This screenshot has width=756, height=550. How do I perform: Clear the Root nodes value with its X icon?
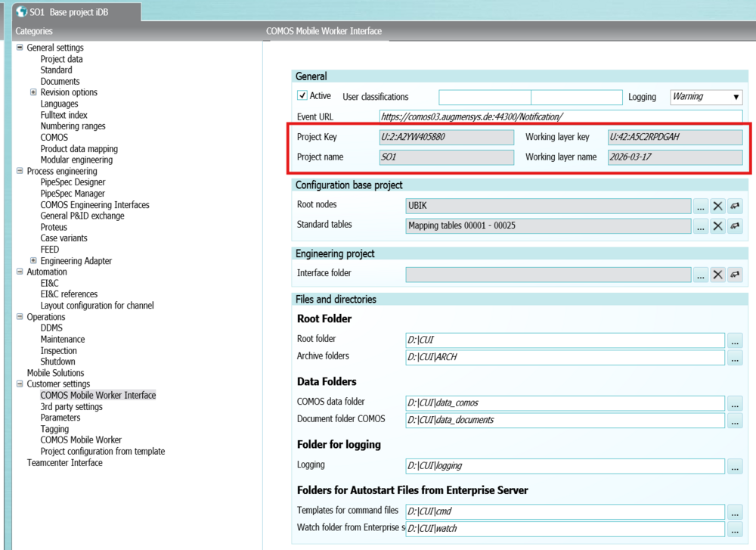click(717, 206)
